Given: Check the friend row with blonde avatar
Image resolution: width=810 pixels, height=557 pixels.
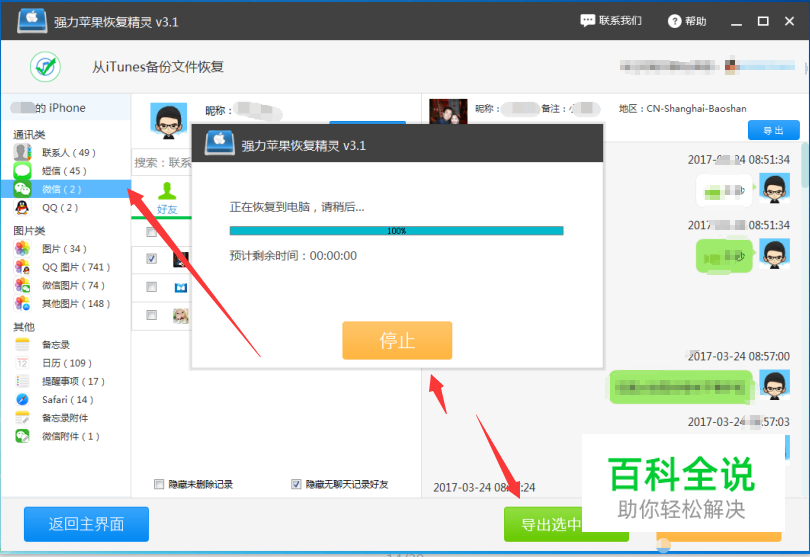Looking at the screenshot, I should tap(151, 315).
